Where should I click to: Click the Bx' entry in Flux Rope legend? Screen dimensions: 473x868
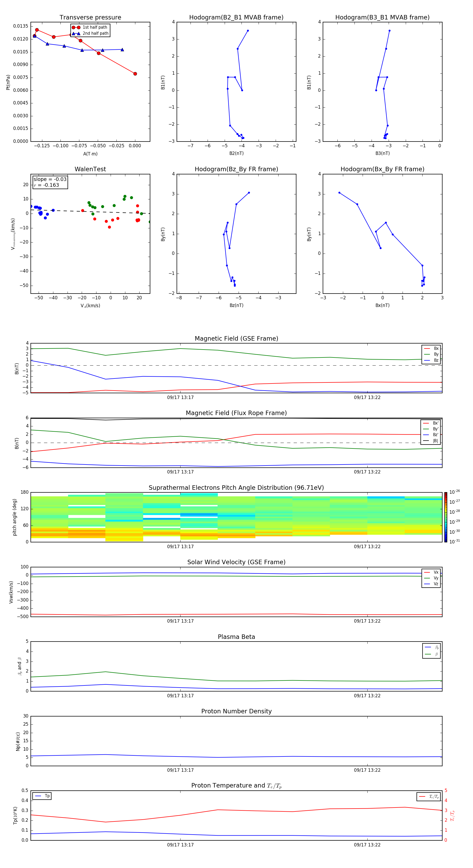pos(431,423)
